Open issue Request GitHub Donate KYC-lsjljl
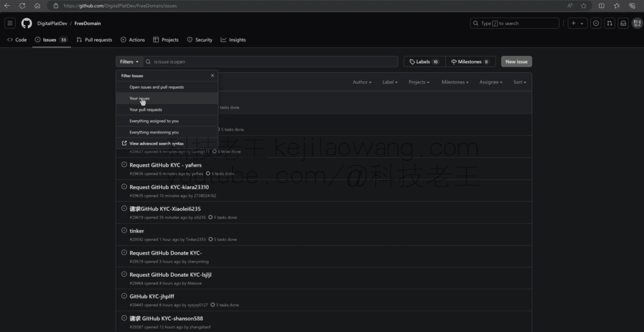 click(x=170, y=275)
